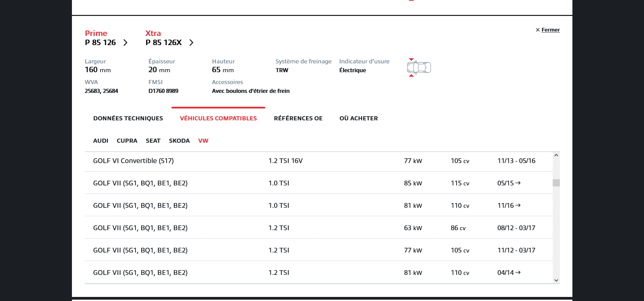Go to the Où Acheter tab
The image size is (644, 301).
tap(359, 118)
